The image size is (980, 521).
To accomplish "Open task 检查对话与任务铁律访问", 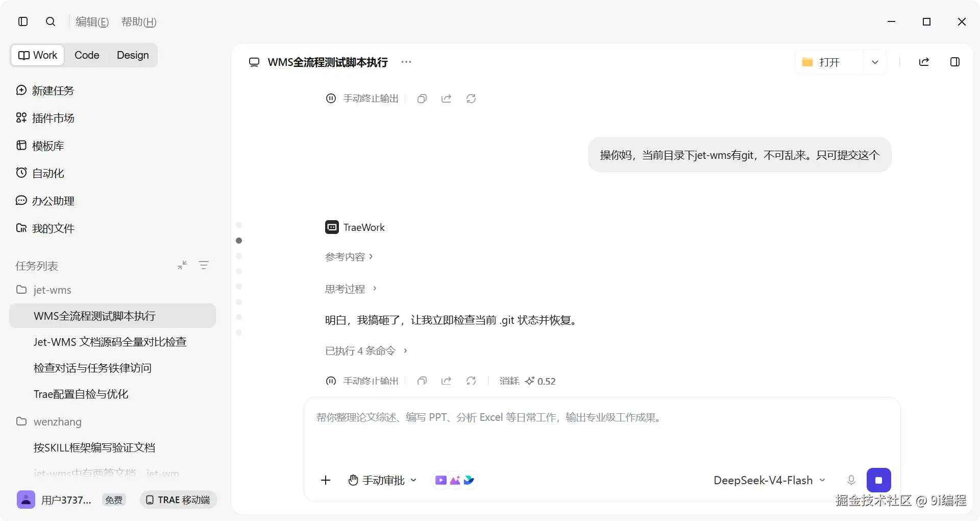I will 93,368.
